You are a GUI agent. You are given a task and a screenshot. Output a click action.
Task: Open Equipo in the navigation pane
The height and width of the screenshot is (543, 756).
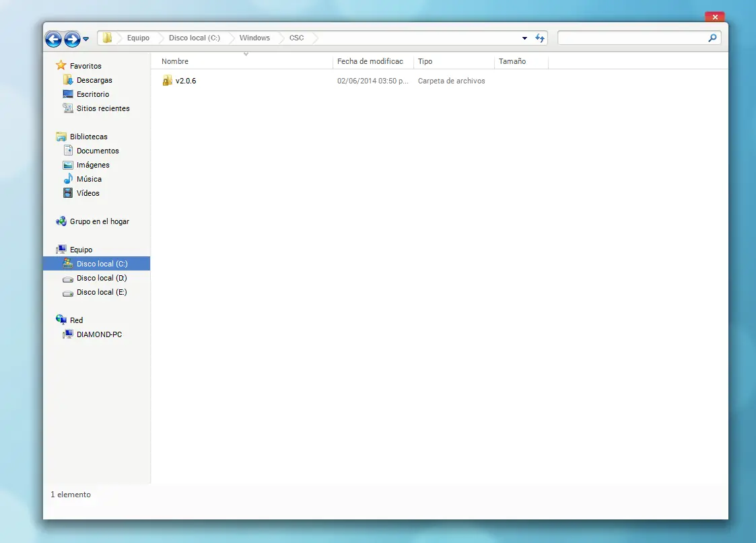click(x=81, y=250)
